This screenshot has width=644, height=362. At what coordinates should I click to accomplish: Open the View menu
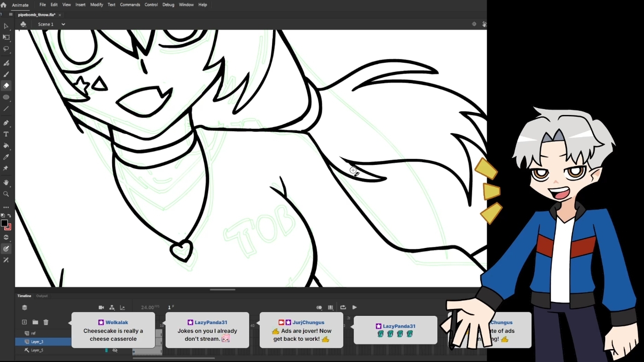66,5
